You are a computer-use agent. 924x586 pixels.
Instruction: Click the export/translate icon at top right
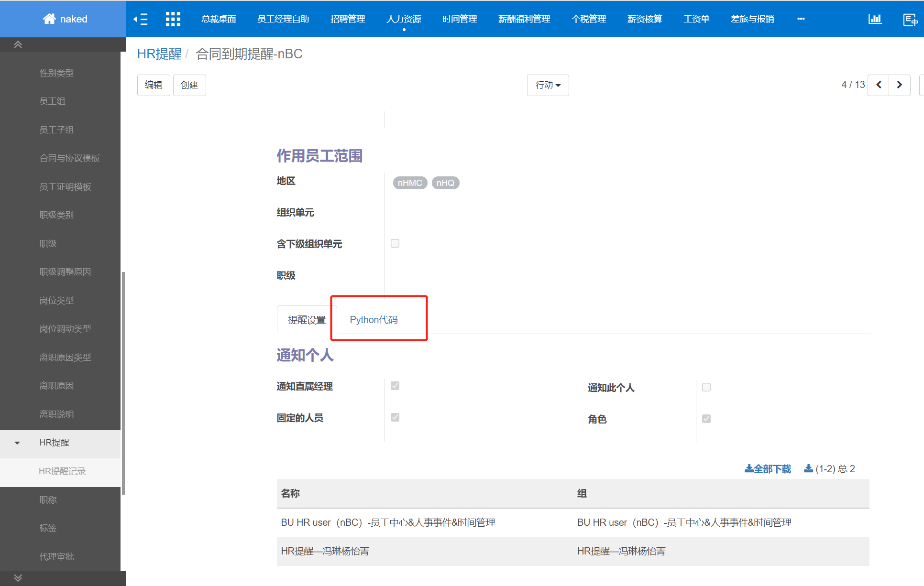coord(910,20)
